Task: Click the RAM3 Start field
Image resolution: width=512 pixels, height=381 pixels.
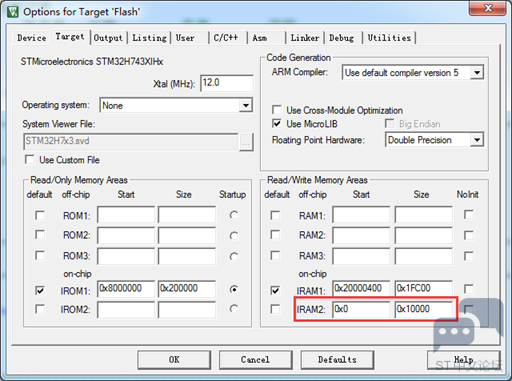Action: pos(361,256)
